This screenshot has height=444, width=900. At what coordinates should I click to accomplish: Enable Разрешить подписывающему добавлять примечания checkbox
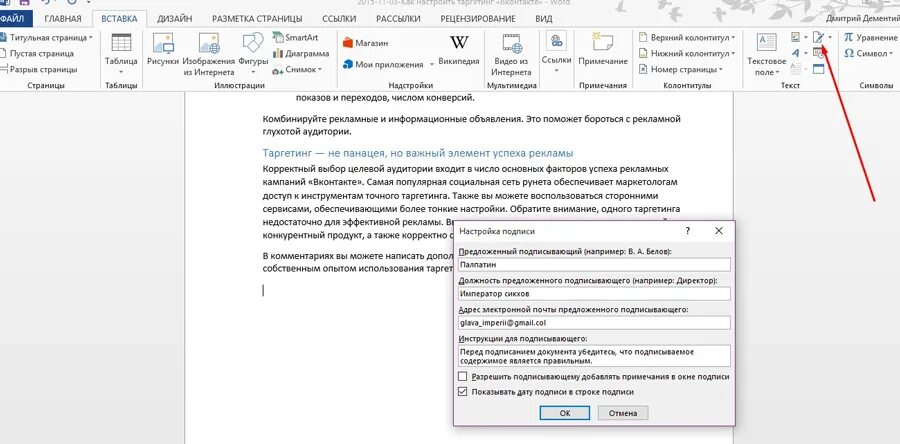point(463,377)
